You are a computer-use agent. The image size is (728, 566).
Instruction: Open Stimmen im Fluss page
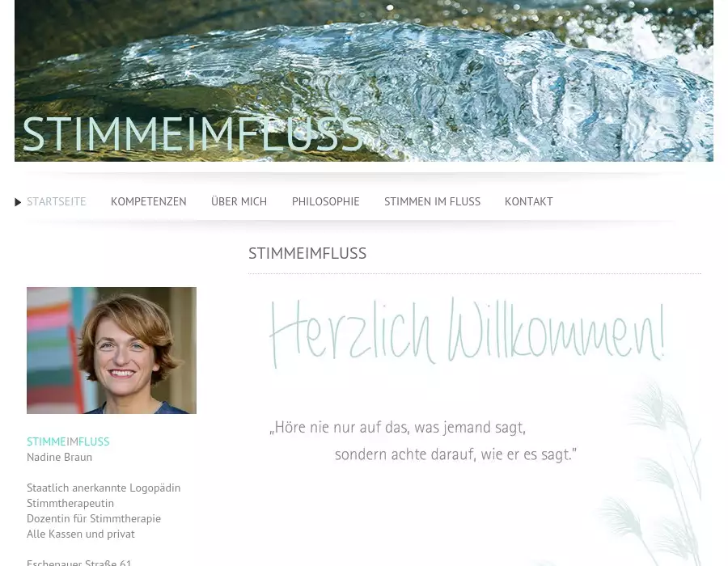432,202
